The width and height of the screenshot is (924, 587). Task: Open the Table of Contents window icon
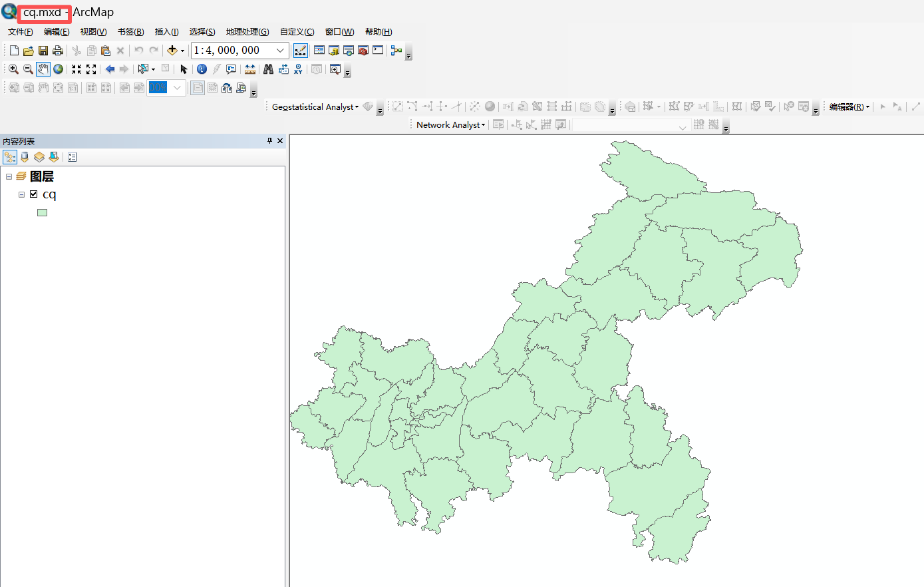pos(319,51)
